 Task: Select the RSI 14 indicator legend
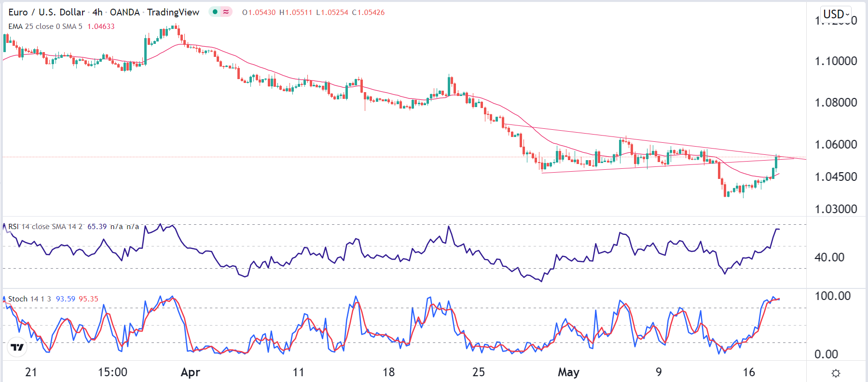coord(45,227)
